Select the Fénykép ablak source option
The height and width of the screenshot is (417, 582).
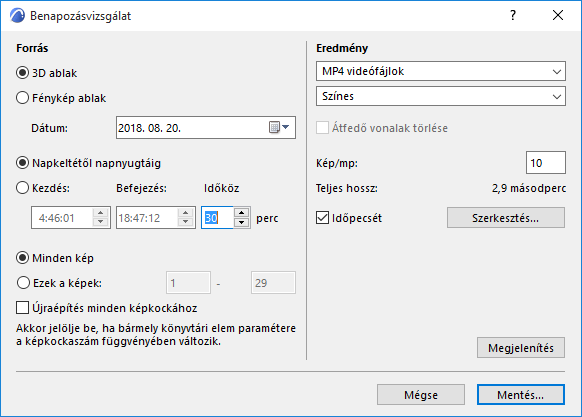click(23, 98)
